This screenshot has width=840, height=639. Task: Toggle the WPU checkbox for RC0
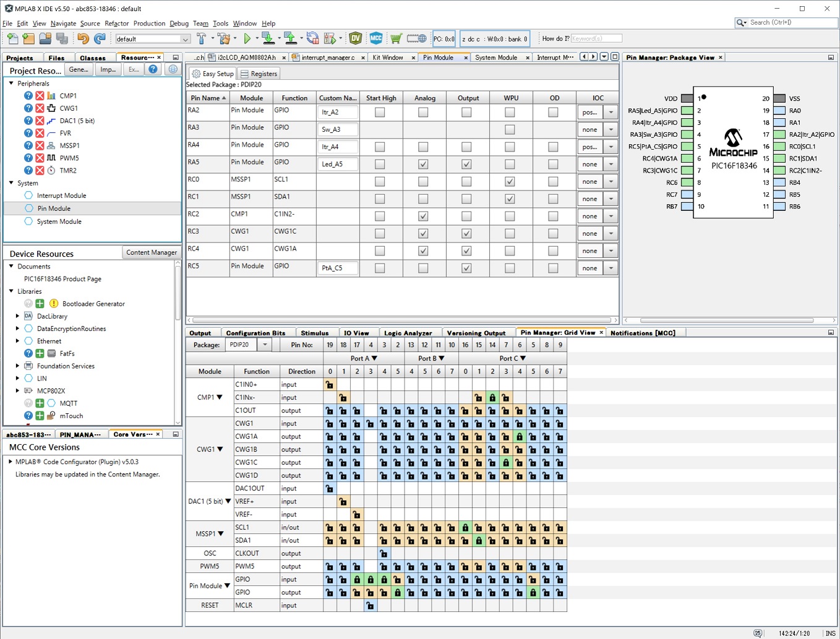pos(510,182)
